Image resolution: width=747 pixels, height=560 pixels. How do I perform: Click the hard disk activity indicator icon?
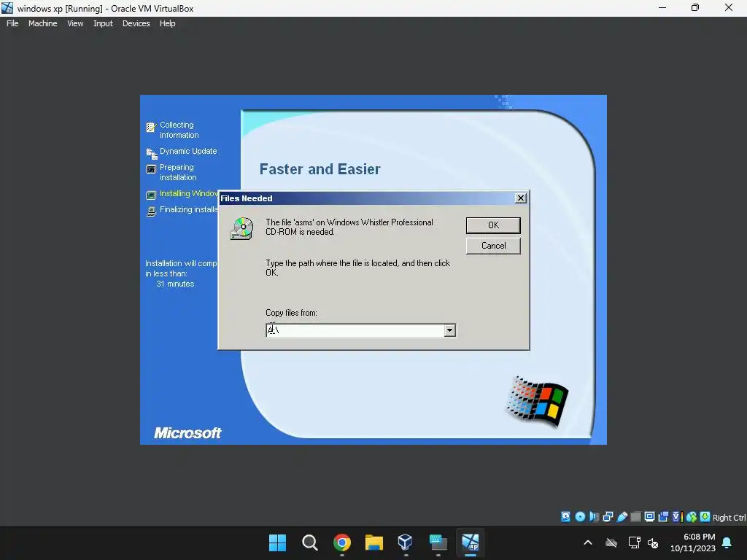click(x=565, y=517)
